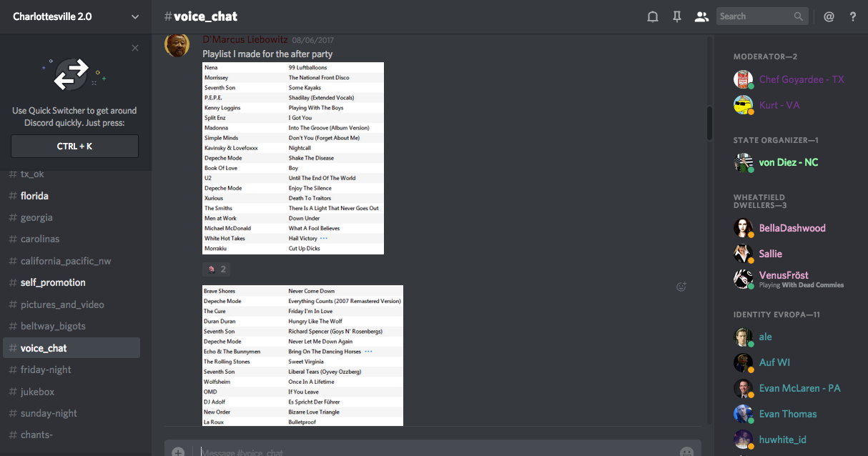The width and height of the screenshot is (868, 456).
Task: Open help question mark icon
Action: [x=853, y=16]
